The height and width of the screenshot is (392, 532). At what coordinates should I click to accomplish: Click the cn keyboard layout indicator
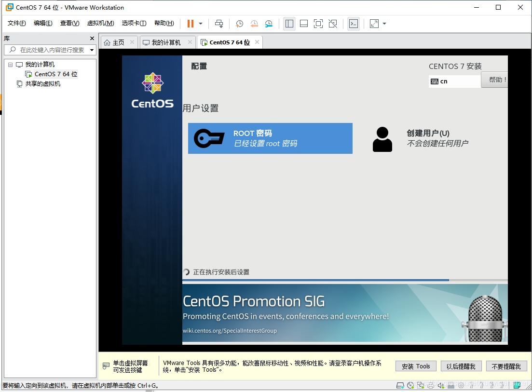point(455,81)
